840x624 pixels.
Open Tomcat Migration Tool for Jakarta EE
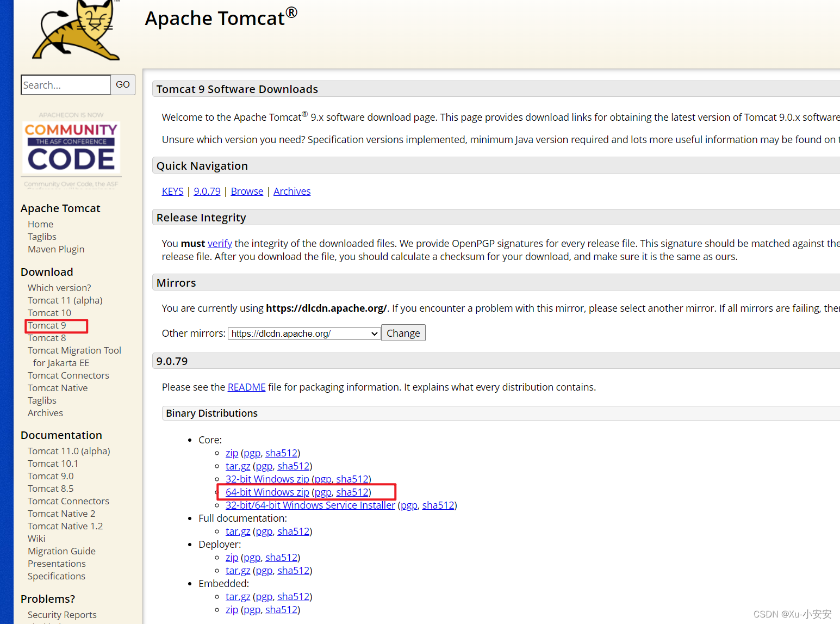pos(74,357)
